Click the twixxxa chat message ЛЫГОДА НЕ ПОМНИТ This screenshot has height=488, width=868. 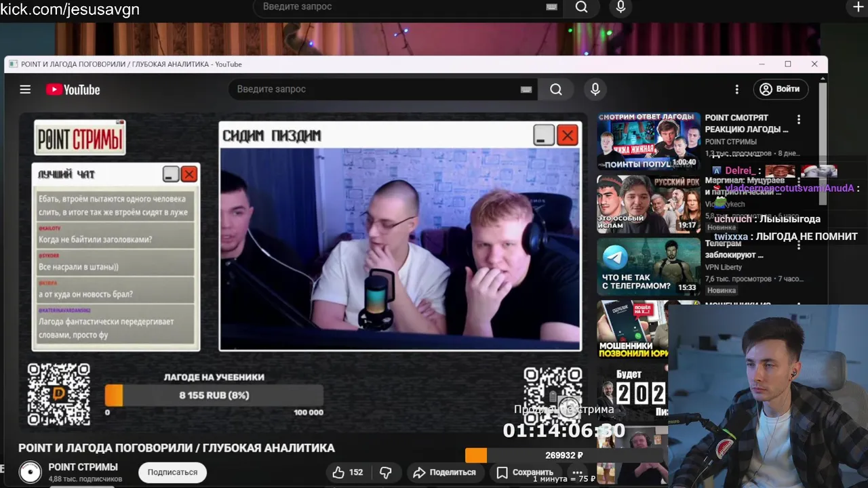coord(786,237)
